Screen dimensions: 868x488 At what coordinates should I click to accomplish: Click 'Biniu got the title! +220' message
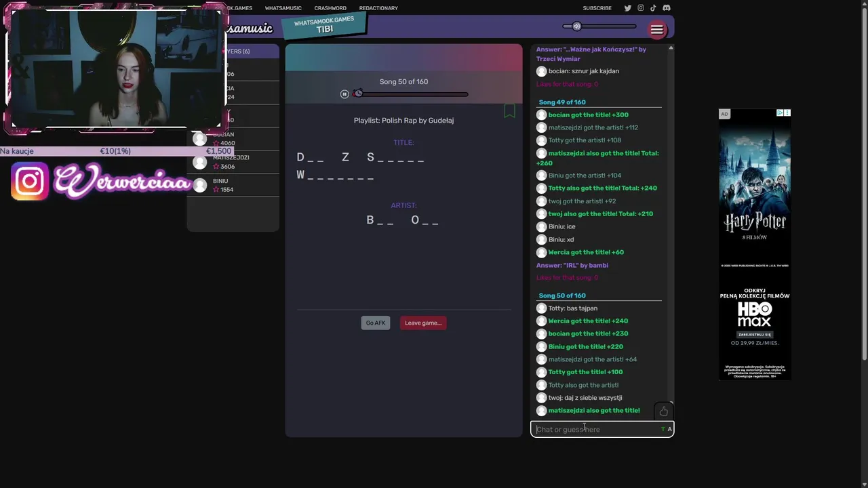585,346
